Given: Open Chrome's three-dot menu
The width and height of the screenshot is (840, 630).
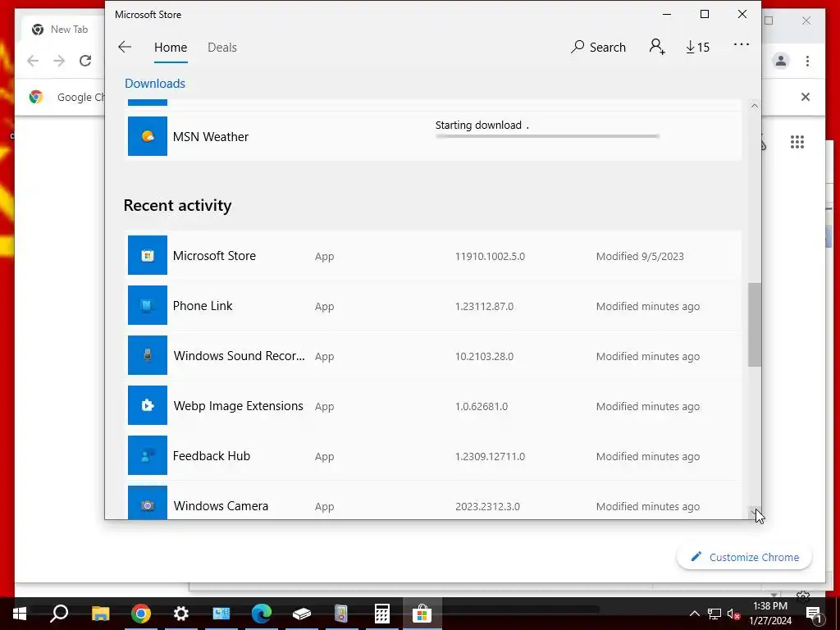Looking at the screenshot, I should point(807,61).
